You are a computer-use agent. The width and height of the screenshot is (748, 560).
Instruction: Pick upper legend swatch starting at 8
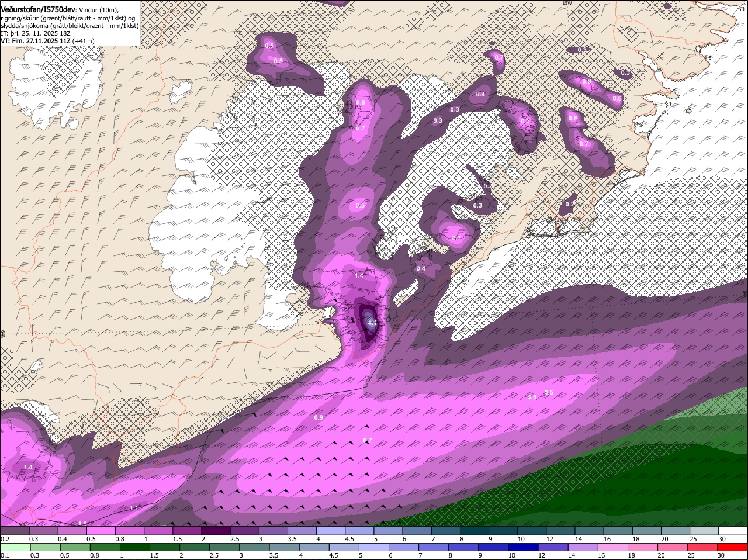(475, 531)
